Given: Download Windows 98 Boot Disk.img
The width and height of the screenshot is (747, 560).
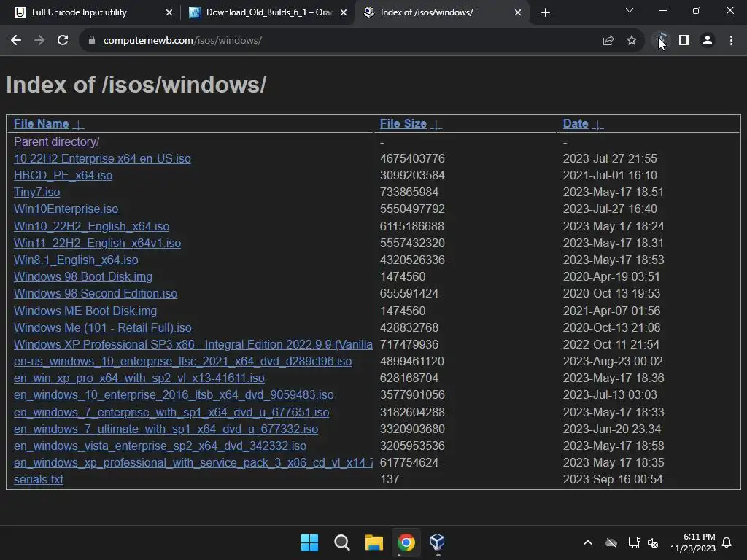Looking at the screenshot, I should tap(83, 276).
